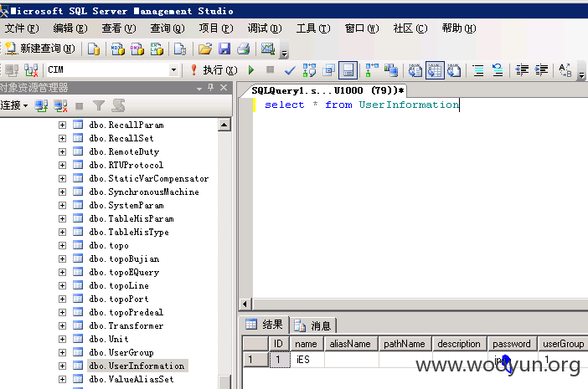This screenshot has width=588, height=389.
Task: Open the Debug (调试) menu
Action: pos(265,28)
